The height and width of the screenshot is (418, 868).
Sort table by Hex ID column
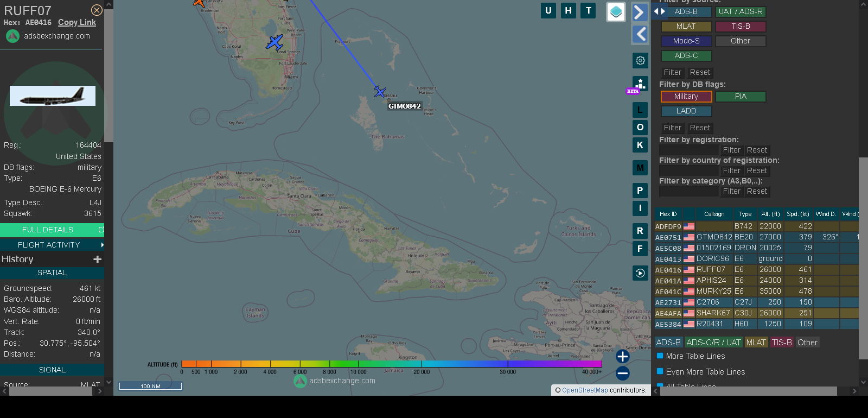[668, 214]
